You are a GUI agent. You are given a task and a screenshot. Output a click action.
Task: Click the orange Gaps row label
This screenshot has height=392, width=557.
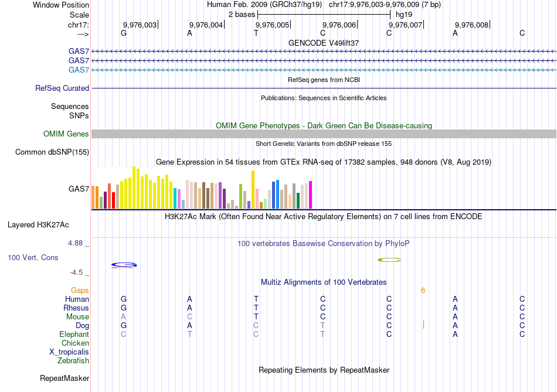pyautogui.click(x=80, y=291)
